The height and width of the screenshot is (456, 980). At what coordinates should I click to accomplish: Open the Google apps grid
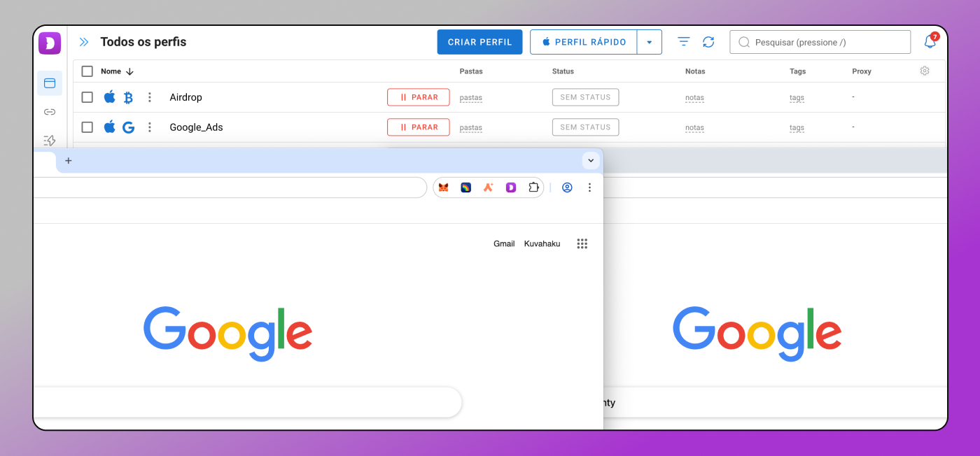coord(582,243)
